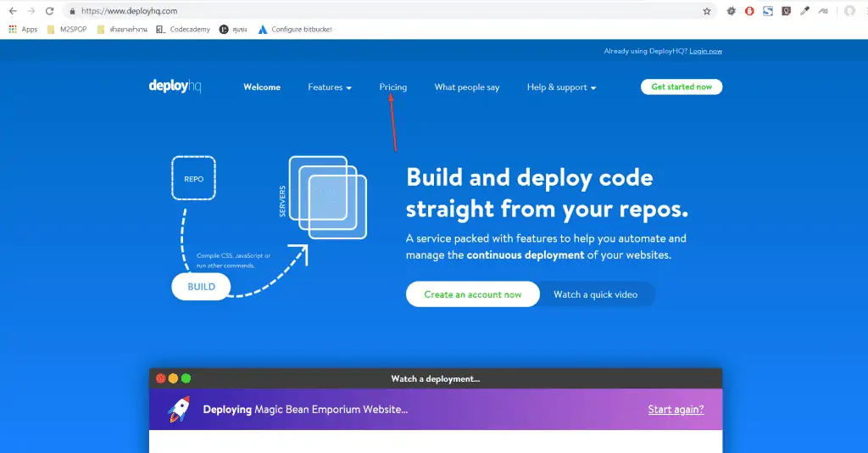
Task: Click Create an account now
Action: click(x=473, y=294)
